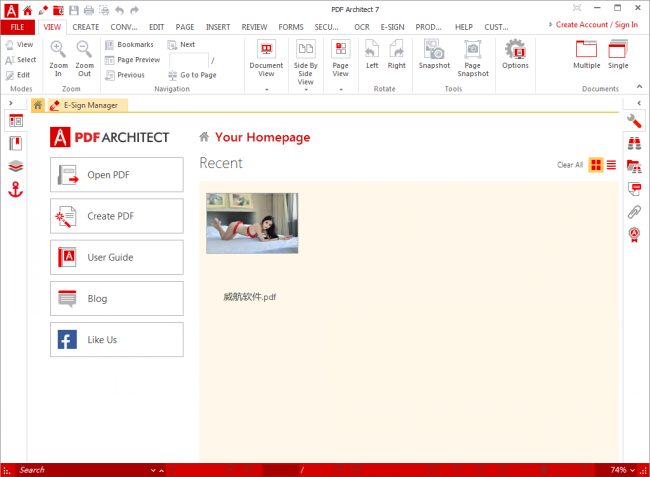Switch recent files to grid view
Screen dimensions: 650x477
(x=596, y=165)
